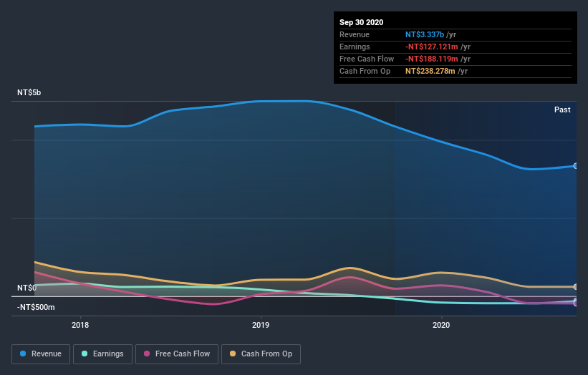This screenshot has height=375, width=588.
Task: Click the Sep 30 2020 tooltip date
Action: [x=361, y=22]
